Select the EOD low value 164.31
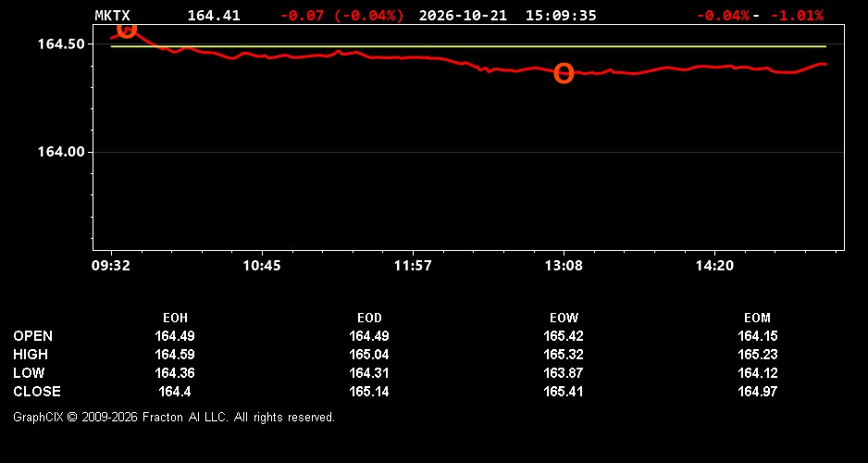Screen dimensions: 868x463 (369, 373)
